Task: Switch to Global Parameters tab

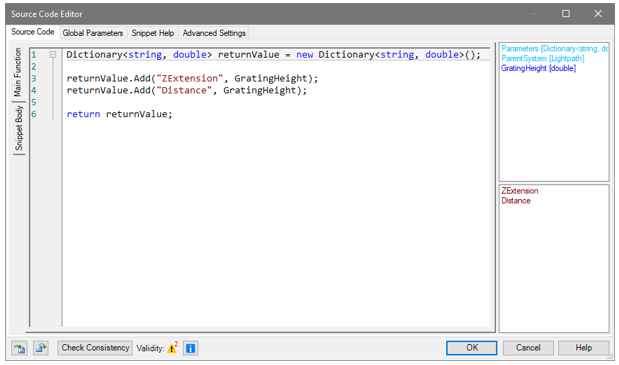Action: pyautogui.click(x=93, y=33)
